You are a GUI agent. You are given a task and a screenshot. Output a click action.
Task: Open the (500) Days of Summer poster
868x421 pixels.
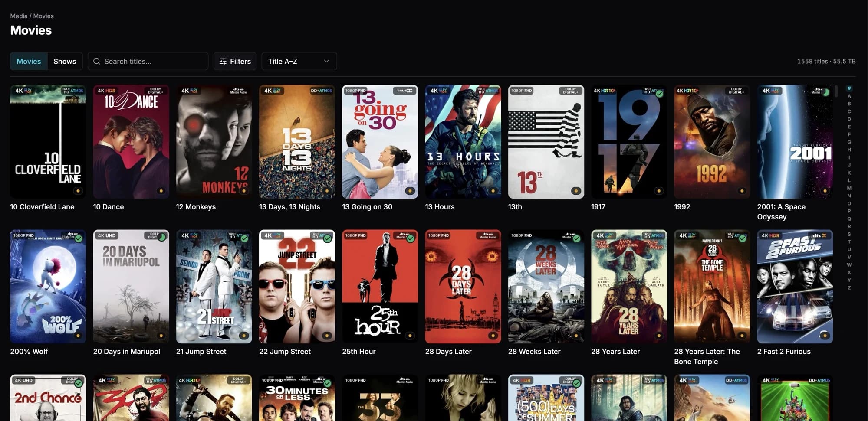coord(546,398)
